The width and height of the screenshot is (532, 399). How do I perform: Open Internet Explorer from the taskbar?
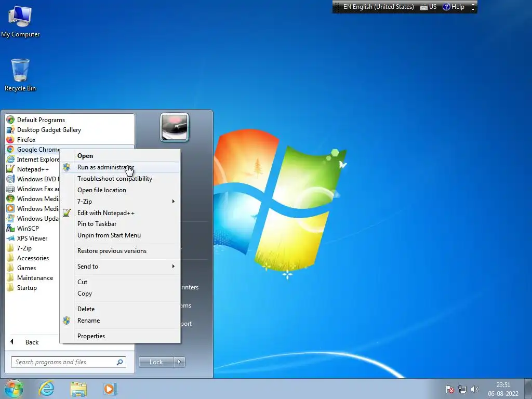click(46, 389)
